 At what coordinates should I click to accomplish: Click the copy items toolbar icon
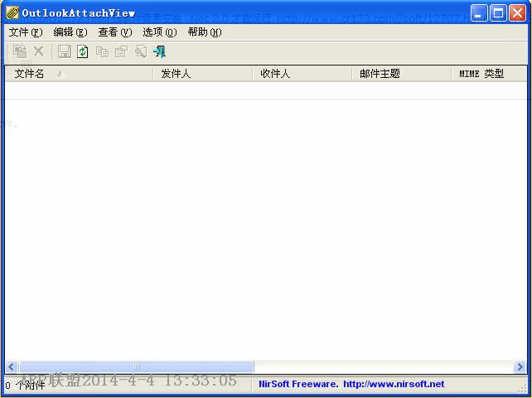click(x=102, y=51)
